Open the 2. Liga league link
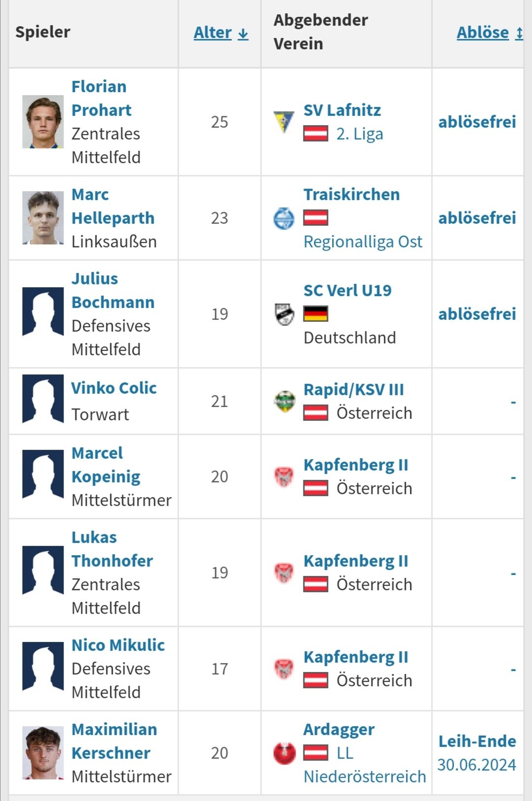 (360, 134)
